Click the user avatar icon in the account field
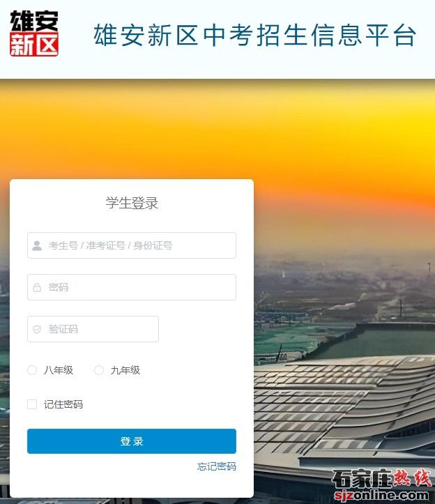Screen dimensions: 435x504 click(37, 245)
